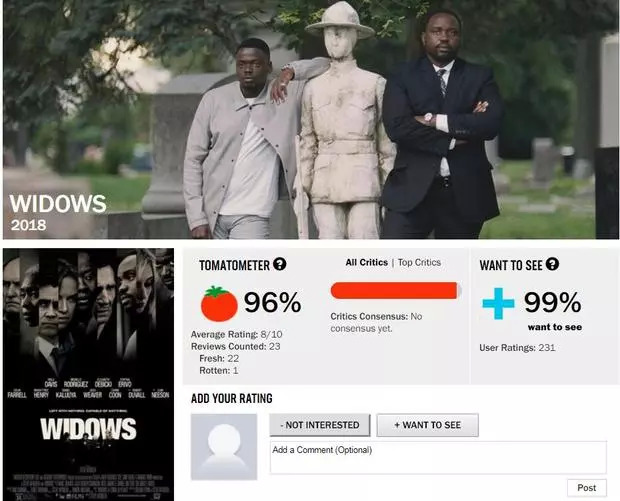Focus the Add a Comment text field
The image size is (620, 501).
[438, 457]
